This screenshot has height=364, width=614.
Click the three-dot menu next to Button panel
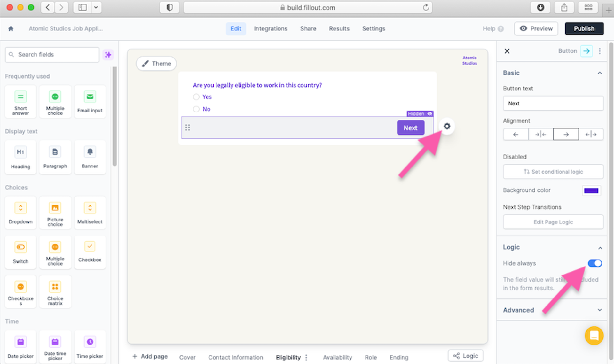pos(600,51)
